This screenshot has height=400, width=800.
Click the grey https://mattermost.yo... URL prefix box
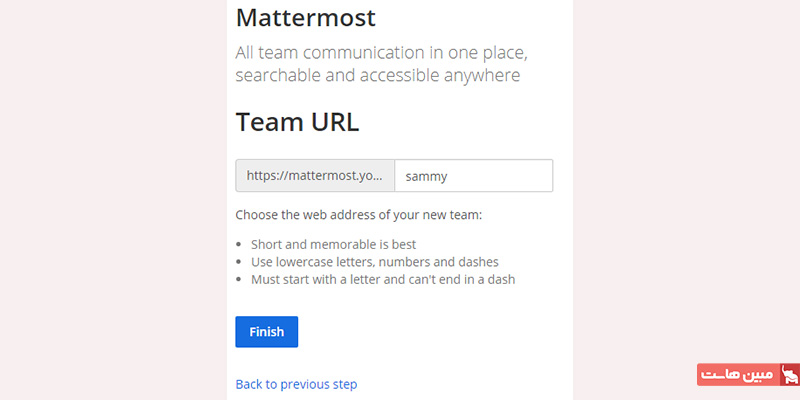tap(315, 176)
